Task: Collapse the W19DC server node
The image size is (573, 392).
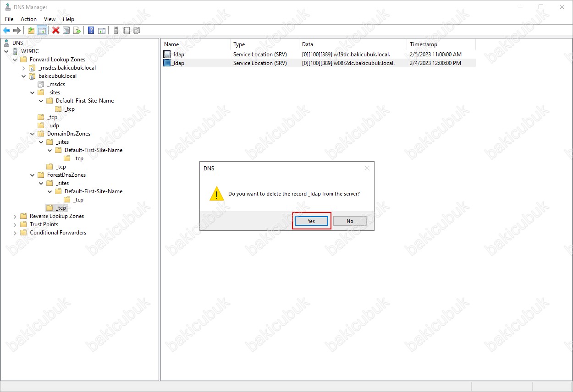Action: 6,51
